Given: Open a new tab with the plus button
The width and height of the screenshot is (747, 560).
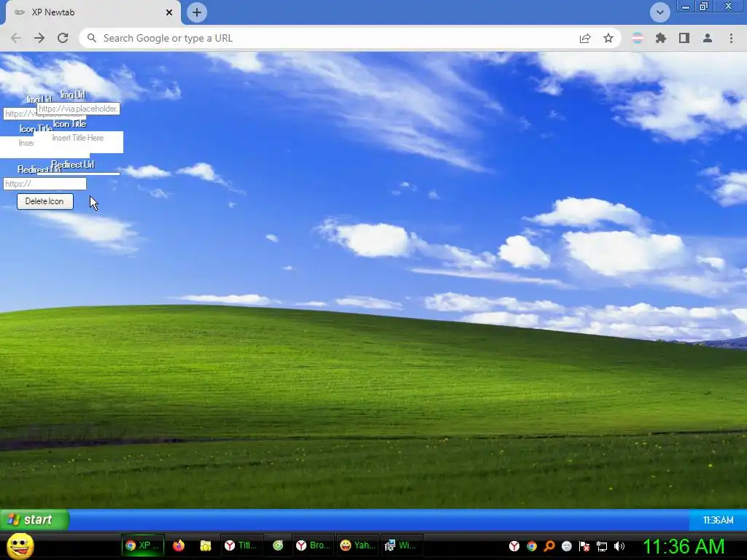Looking at the screenshot, I should 197,12.
